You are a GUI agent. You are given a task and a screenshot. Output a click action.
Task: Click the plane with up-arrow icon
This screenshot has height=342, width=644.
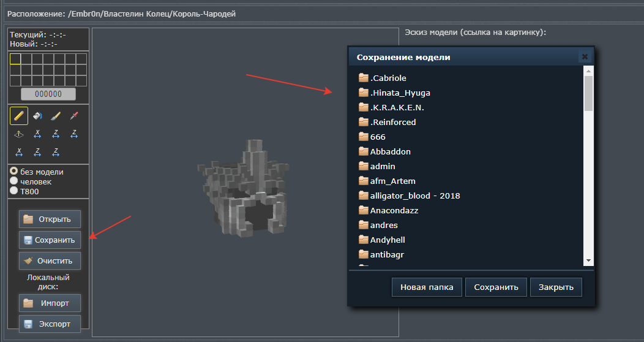point(19,134)
